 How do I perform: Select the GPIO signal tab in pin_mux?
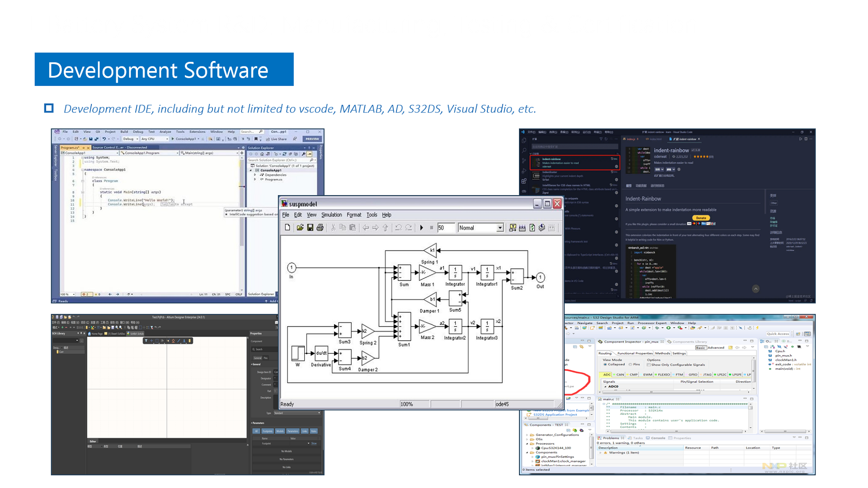pyautogui.click(x=693, y=375)
